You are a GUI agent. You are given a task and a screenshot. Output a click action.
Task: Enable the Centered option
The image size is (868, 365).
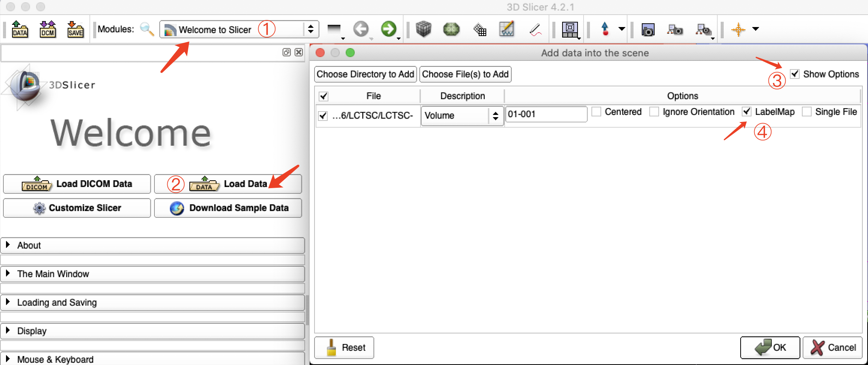(x=596, y=112)
